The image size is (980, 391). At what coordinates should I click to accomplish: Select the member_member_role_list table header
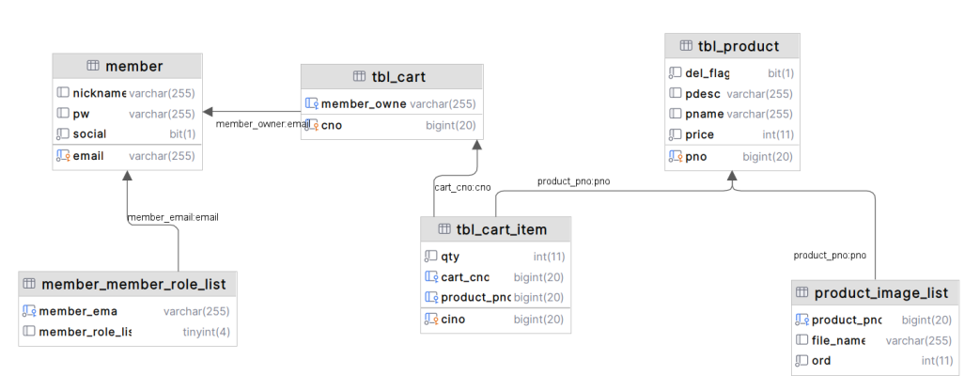point(128,284)
